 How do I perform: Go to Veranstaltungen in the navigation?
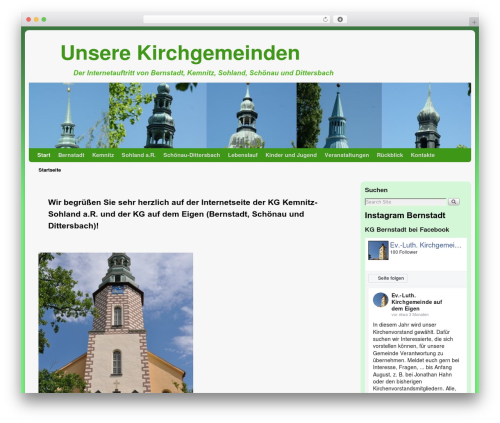point(347,155)
